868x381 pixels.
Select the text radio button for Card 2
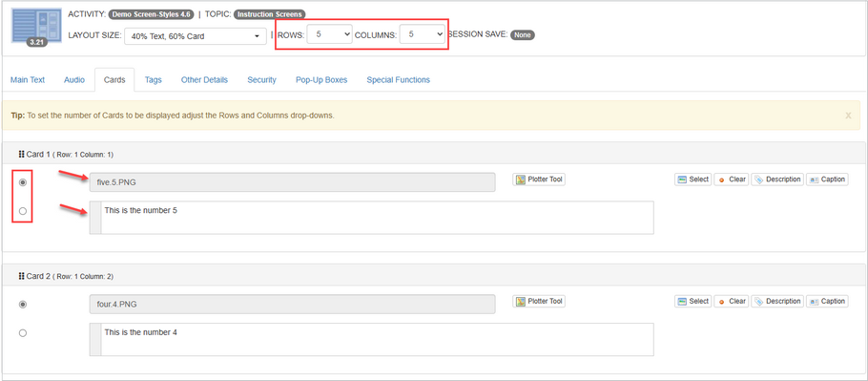(23, 333)
